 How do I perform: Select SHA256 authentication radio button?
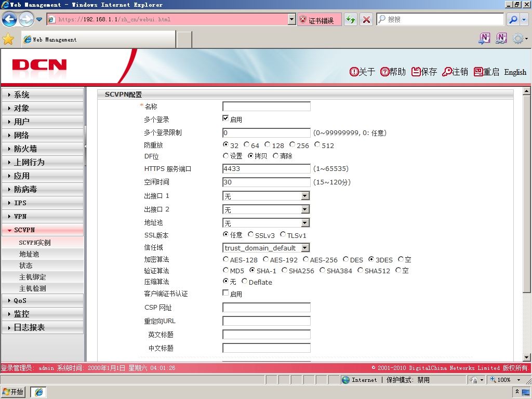coord(284,270)
